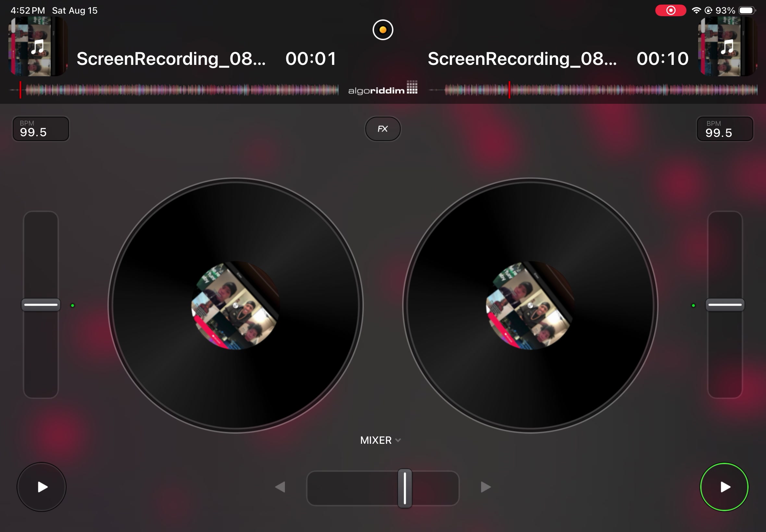Viewport: 766px width, 532px height.
Task: Tap the algoriddim logo
Action: coord(382,88)
